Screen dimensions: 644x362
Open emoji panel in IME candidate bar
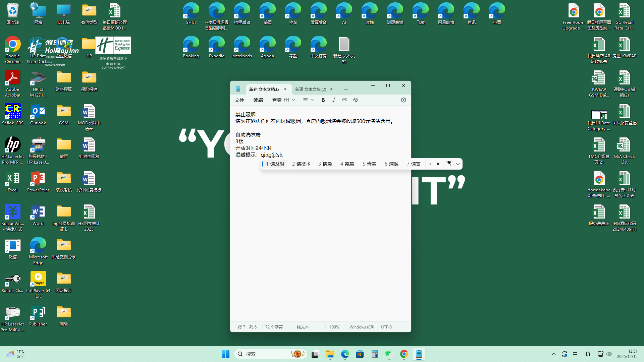pos(448,164)
